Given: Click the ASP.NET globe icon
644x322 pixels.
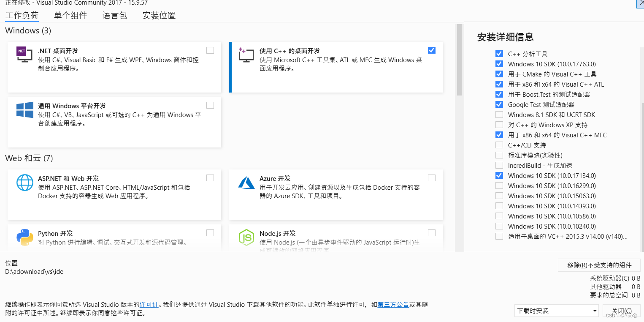Looking at the screenshot, I should [x=25, y=183].
